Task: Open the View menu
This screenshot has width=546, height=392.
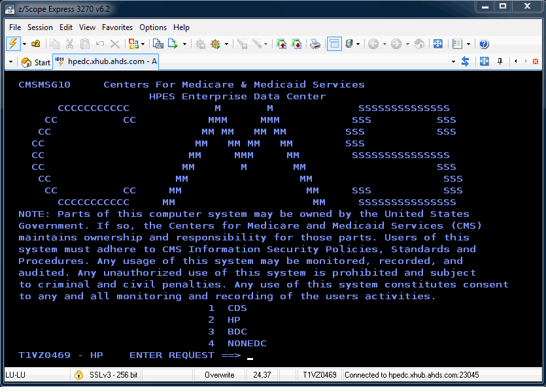Action: click(87, 27)
